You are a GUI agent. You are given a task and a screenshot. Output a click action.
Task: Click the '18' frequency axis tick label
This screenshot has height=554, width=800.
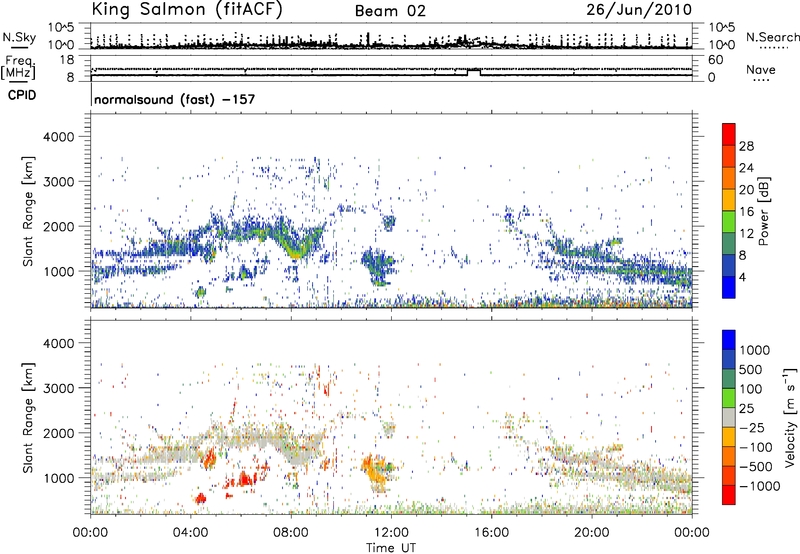click(67, 60)
